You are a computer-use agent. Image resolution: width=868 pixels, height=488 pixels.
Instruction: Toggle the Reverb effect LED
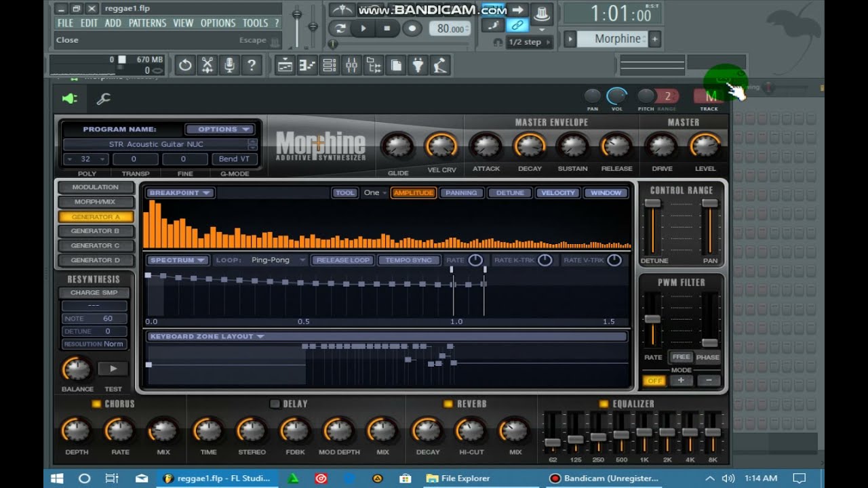(x=448, y=404)
